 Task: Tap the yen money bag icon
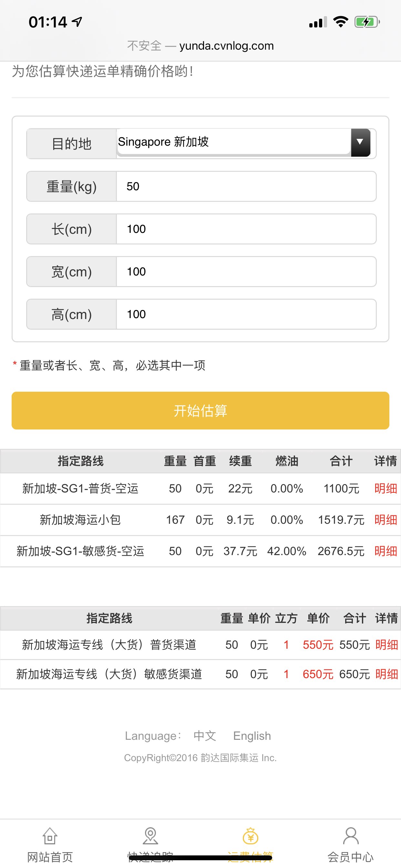pyautogui.click(x=250, y=836)
